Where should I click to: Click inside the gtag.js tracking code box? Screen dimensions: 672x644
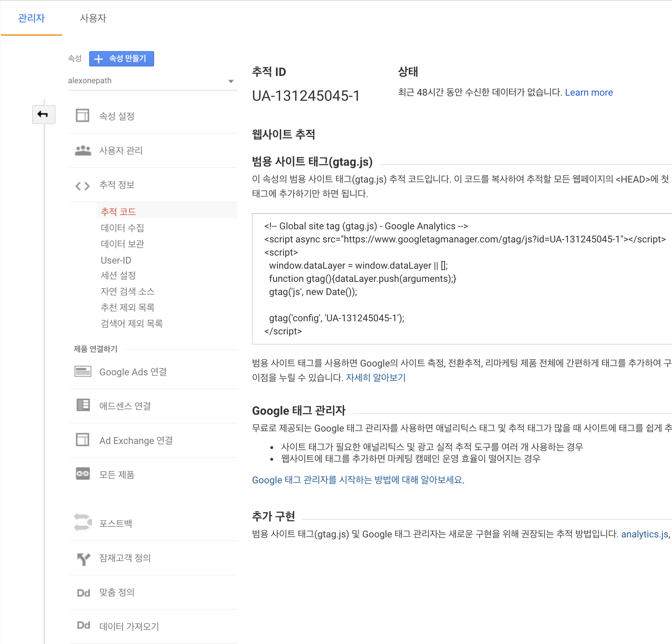point(462,279)
